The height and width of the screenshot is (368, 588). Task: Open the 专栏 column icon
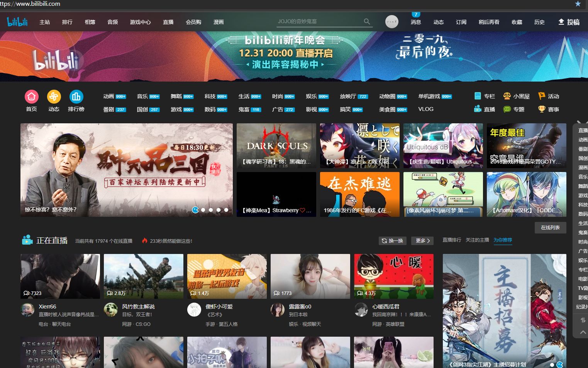coord(477,95)
